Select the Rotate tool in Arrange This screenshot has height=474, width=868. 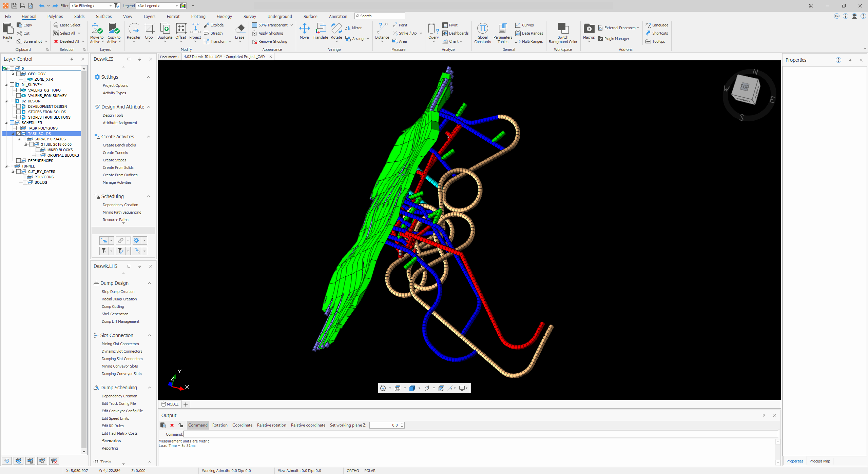click(x=336, y=28)
